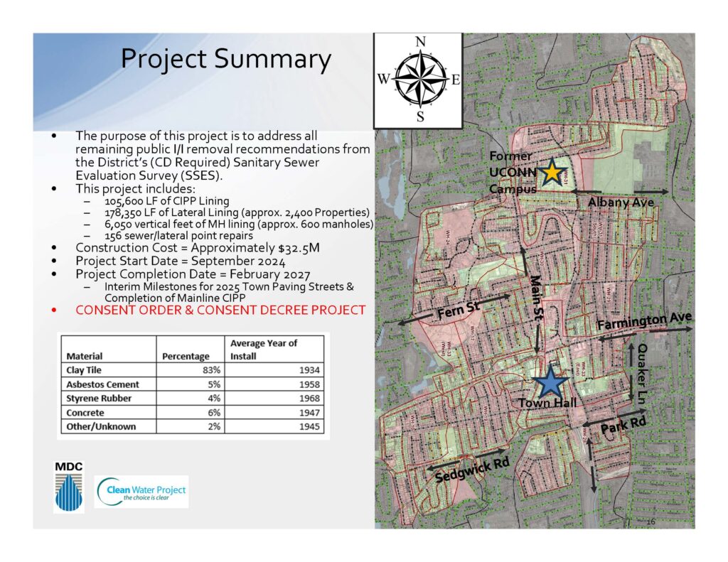Select 'CONSENT ORDER & CONSENT DECREE PROJECT' red text
The width and height of the screenshot is (728, 562).
pyautogui.click(x=220, y=310)
